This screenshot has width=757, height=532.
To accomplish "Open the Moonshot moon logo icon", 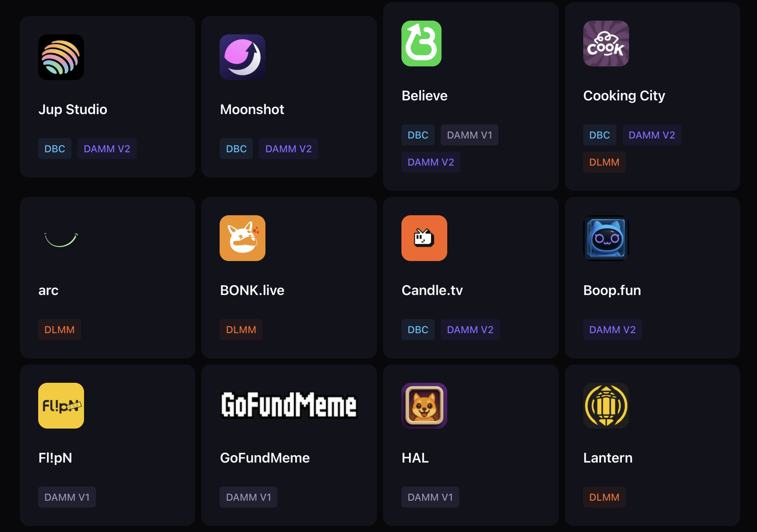I will tap(243, 57).
